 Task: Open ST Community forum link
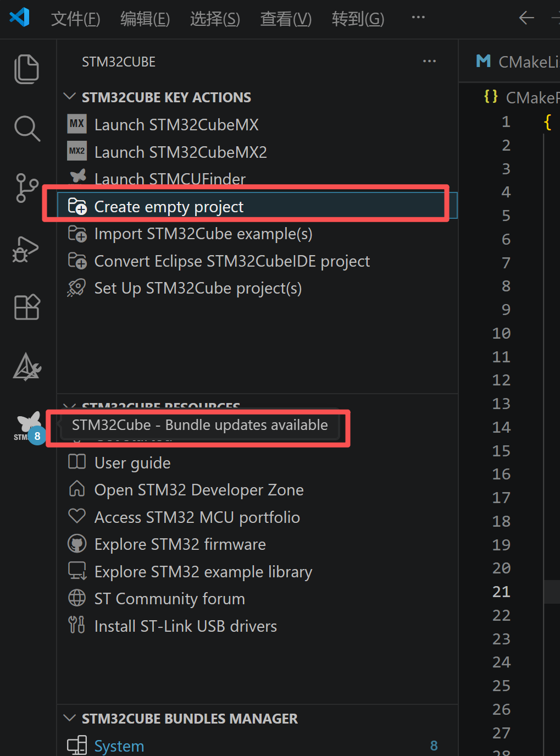point(169,598)
